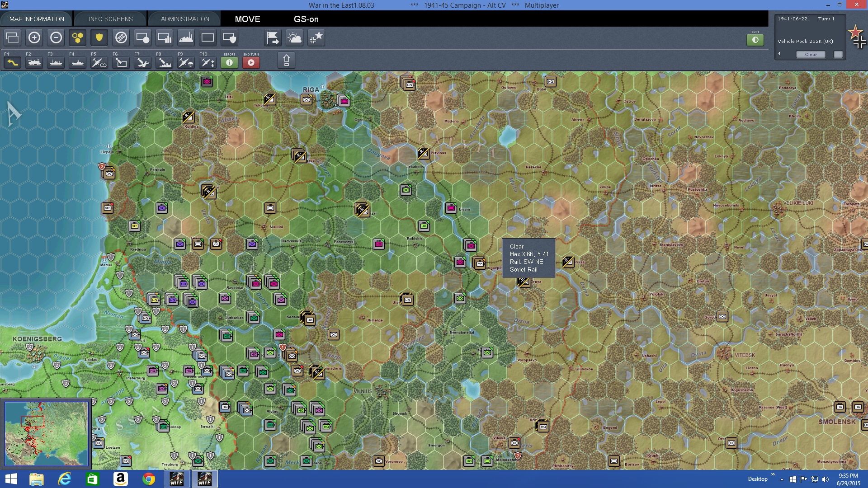Open the Amazon taskbar icon
868x488 pixels.
(121, 479)
